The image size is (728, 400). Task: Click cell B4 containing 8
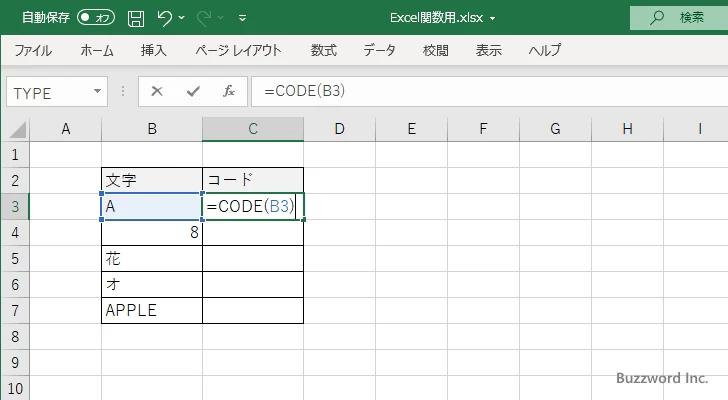pyautogui.click(x=152, y=232)
